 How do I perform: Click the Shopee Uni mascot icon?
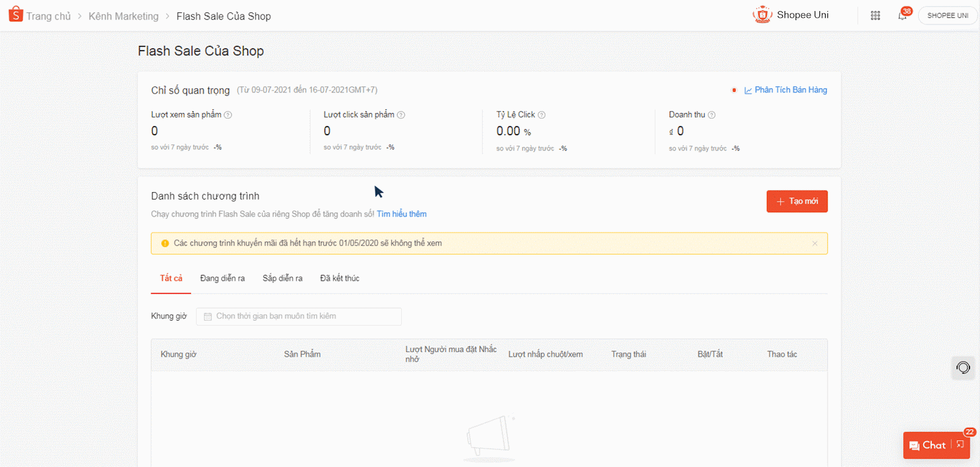point(763,15)
